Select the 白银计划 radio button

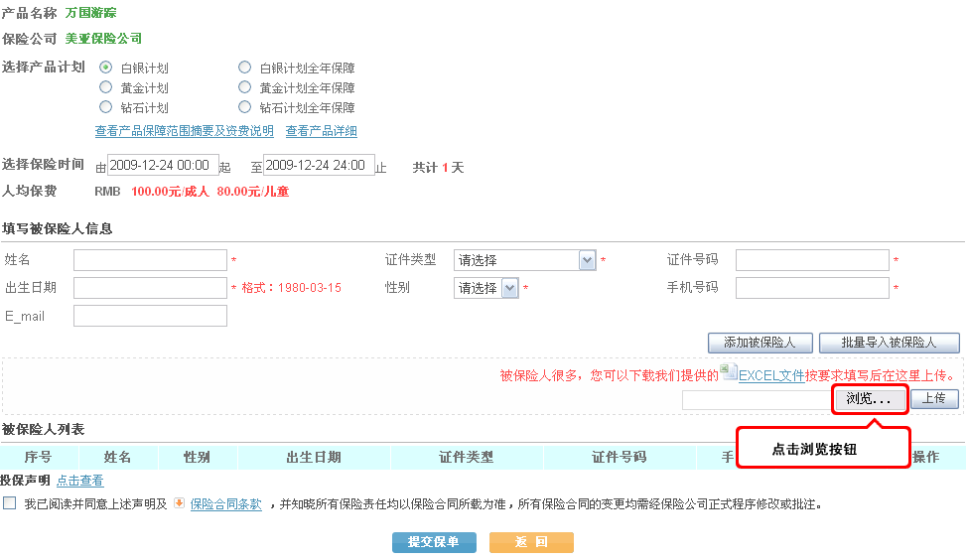click(x=105, y=68)
